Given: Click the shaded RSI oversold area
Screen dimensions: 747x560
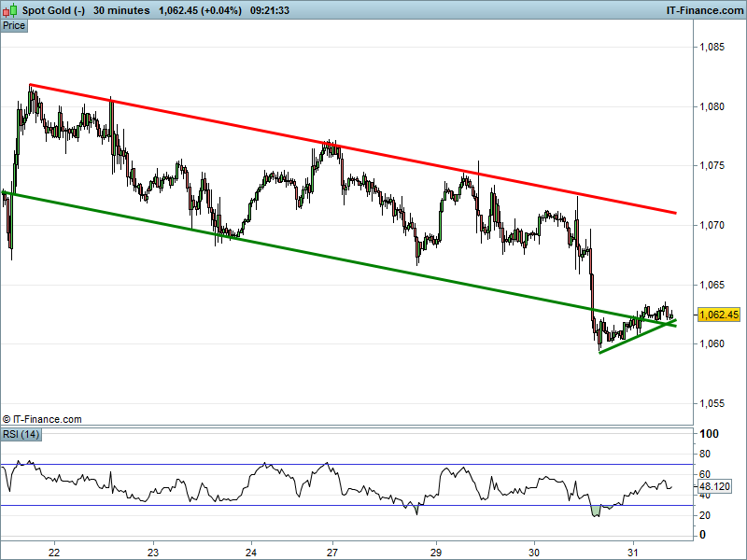Looking at the screenshot, I should click(596, 510).
